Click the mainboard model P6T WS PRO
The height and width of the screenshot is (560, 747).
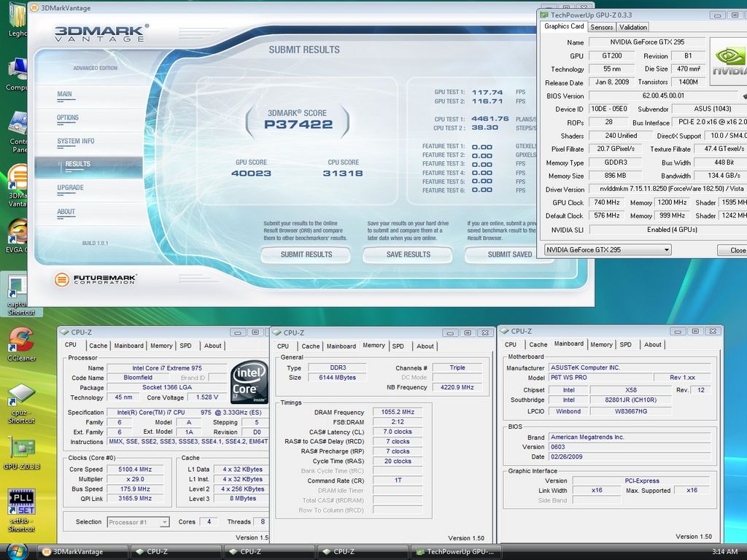point(601,378)
